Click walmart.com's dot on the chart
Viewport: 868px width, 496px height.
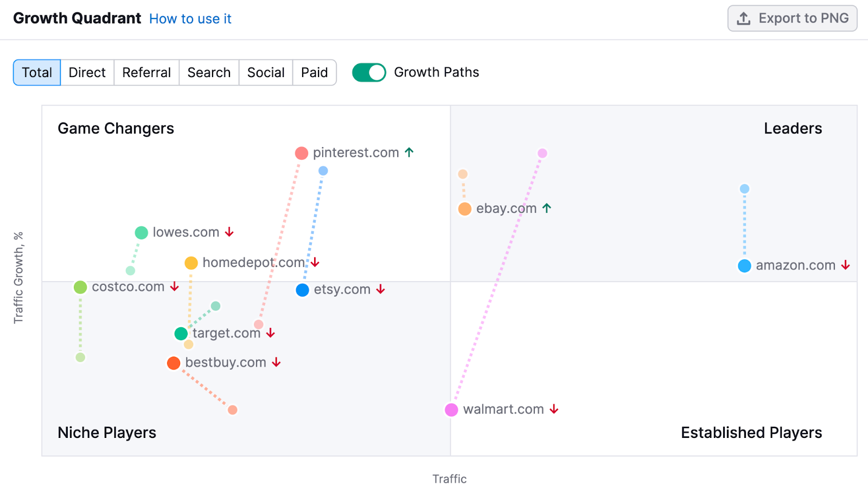click(451, 410)
